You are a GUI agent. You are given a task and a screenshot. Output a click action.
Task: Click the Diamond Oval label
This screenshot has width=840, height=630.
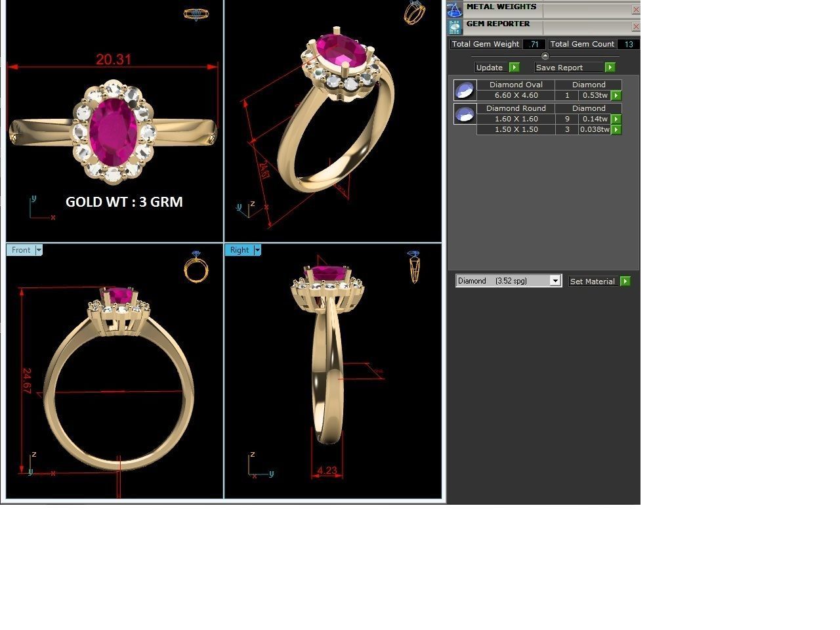coord(516,85)
